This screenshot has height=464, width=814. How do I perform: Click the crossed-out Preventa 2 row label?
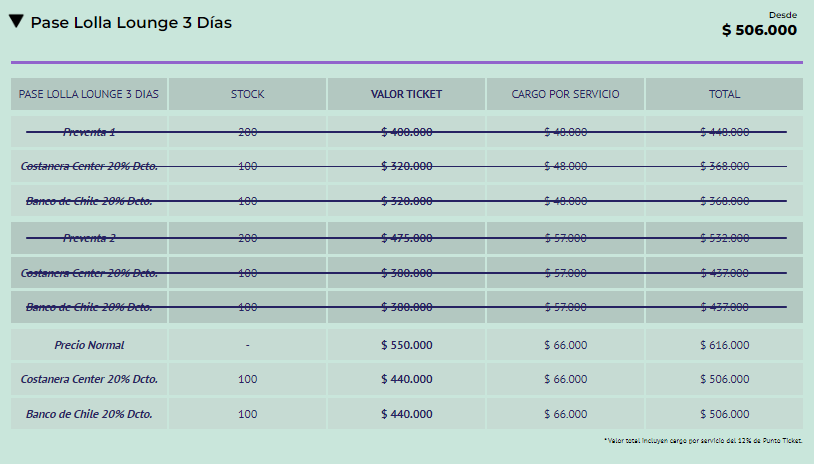pyautogui.click(x=89, y=238)
